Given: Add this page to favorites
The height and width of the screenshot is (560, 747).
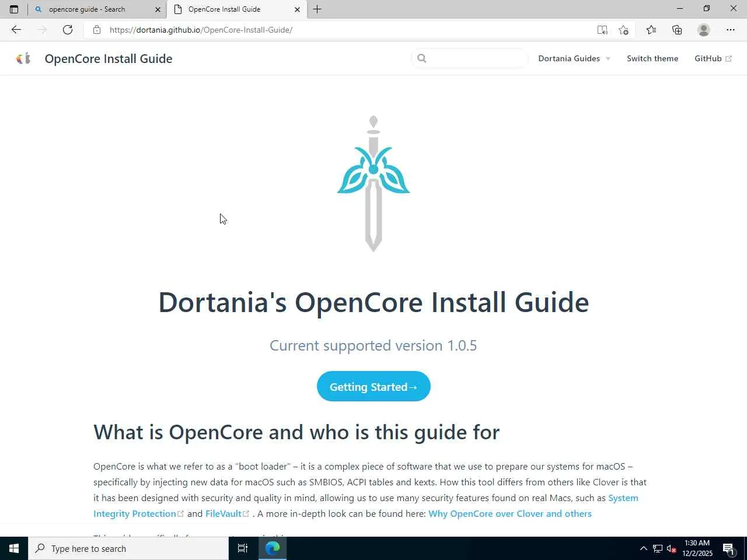Looking at the screenshot, I should (x=624, y=30).
